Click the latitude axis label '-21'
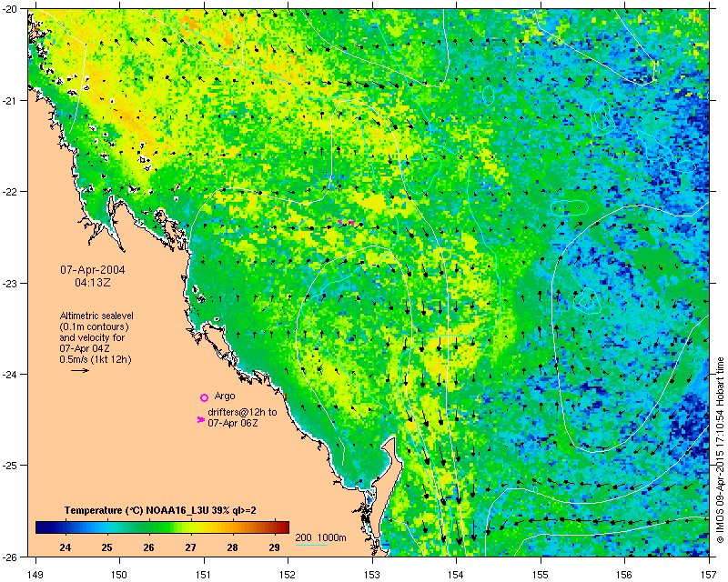Image resolution: width=728 pixels, height=582 pixels. (x=11, y=100)
